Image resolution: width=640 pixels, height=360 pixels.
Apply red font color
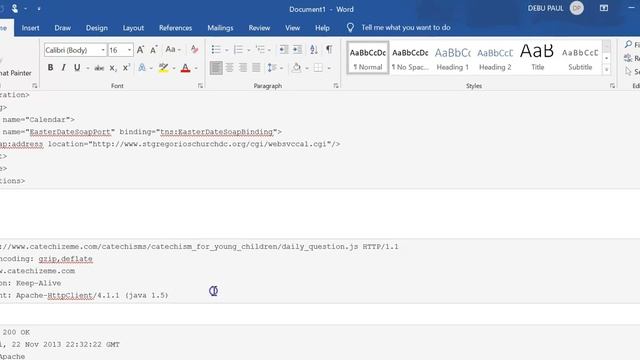[x=185, y=68]
